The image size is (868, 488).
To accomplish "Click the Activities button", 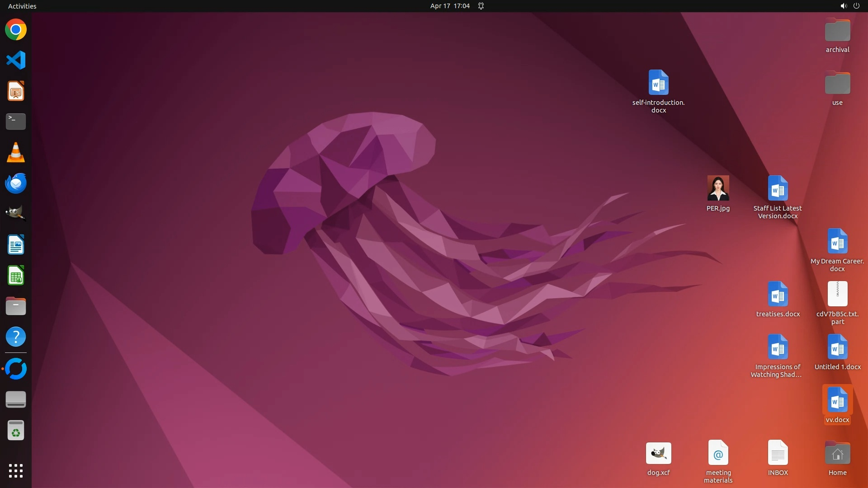I will [x=22, y=6].
